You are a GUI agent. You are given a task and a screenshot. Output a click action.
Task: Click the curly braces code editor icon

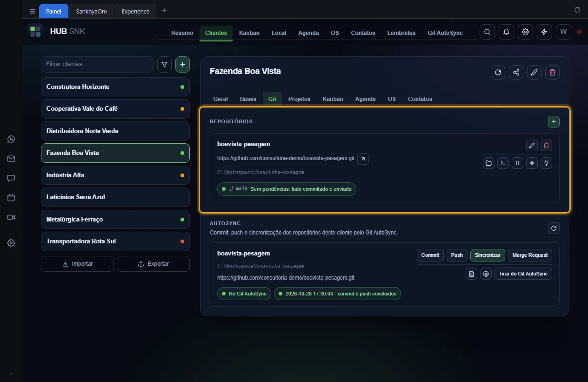(517, 163)
